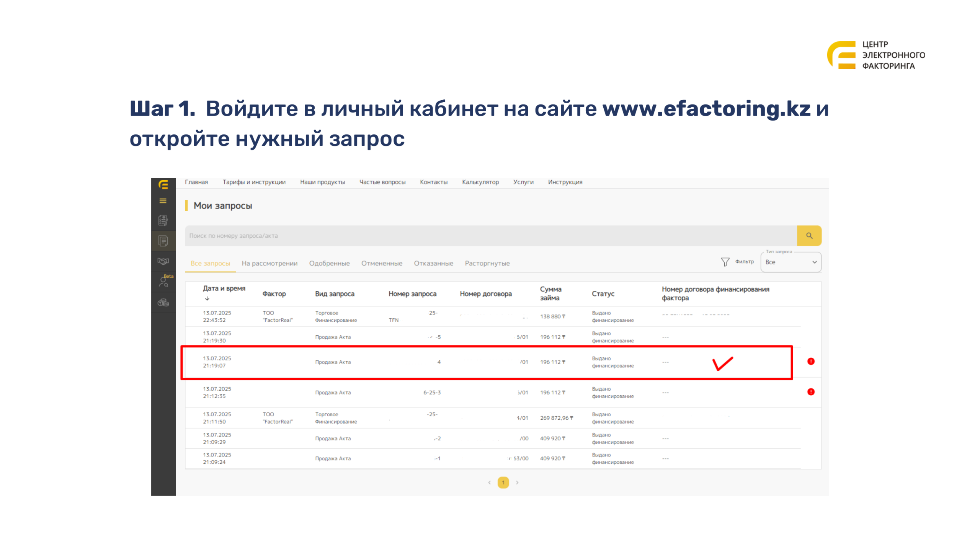Open the new request document icon
Screen dimensions: 980x551
(163, 220)
